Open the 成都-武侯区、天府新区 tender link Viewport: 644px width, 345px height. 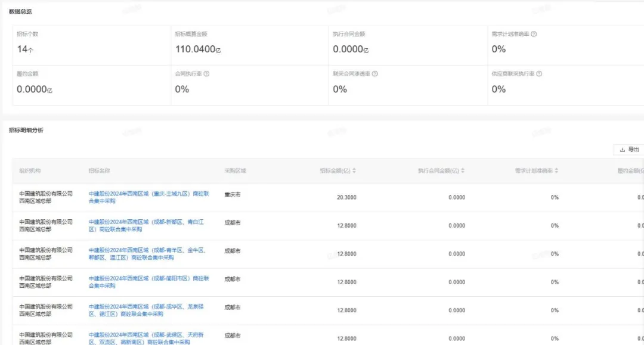tap(146, 338)
